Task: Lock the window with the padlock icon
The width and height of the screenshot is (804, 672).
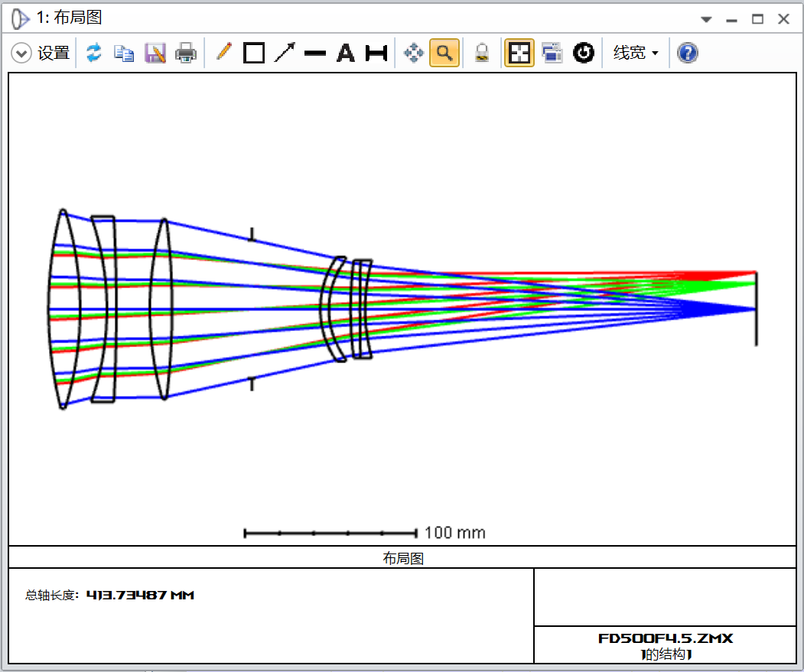Action: click(x=481, y=53)
